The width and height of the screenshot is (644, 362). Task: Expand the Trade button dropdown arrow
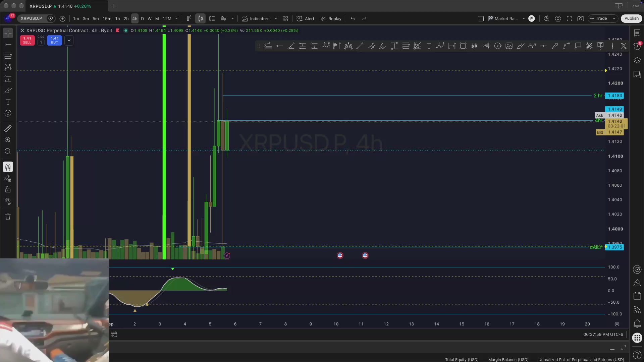tap(614, 19)
